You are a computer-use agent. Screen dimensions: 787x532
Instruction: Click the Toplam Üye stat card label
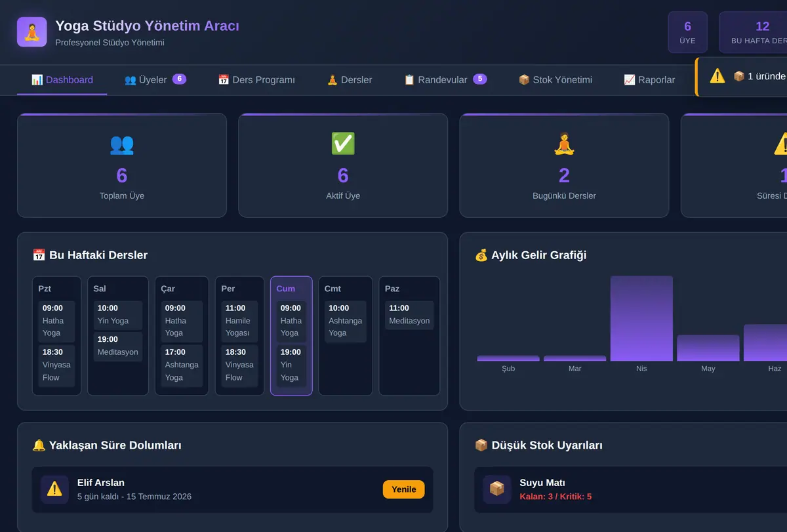coord(122,195)
